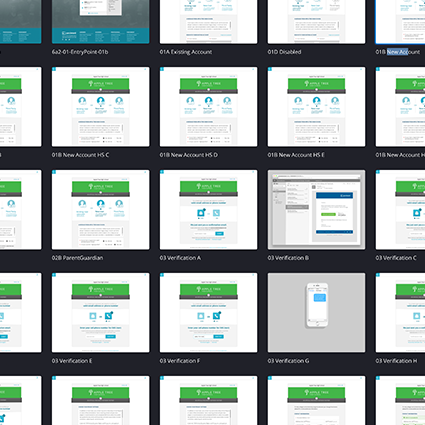Click the 02B ParentGuardian name label
The width and height of the screenshot is (425, 425).
77,258
